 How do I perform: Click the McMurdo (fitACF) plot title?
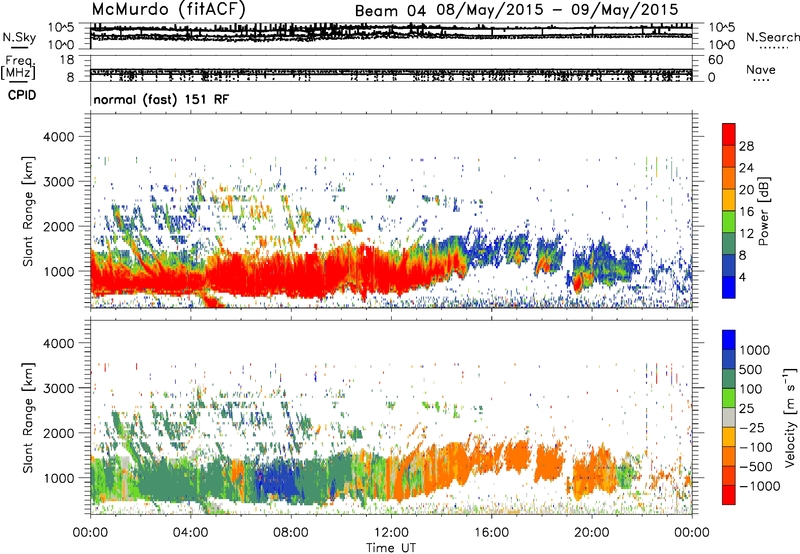169,9
